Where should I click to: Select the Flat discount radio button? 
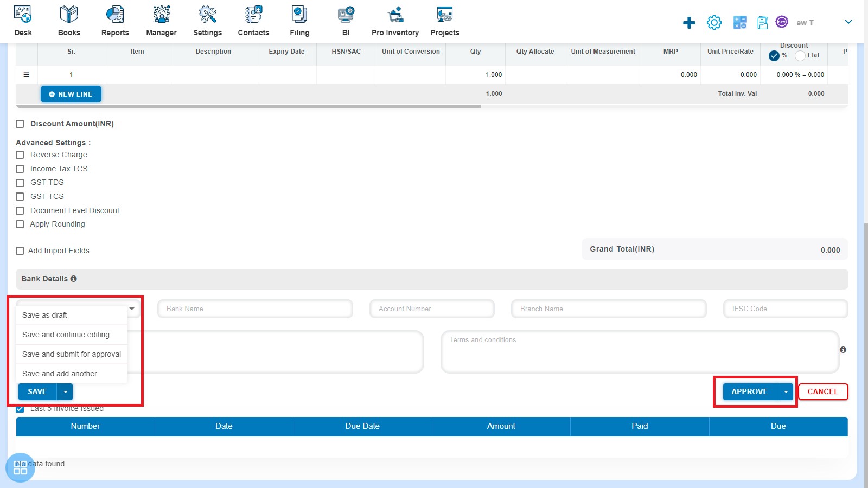click(x=800, y=56)
